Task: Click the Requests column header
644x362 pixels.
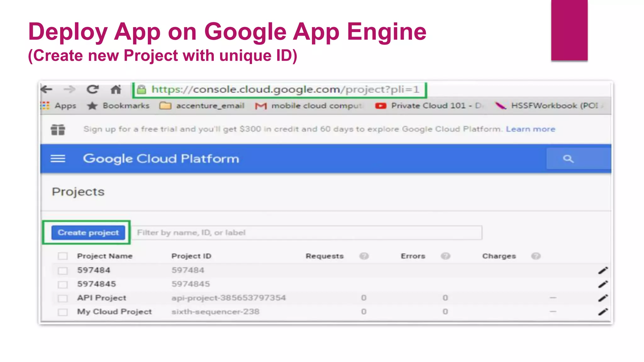Action: (x=325, y=256)
